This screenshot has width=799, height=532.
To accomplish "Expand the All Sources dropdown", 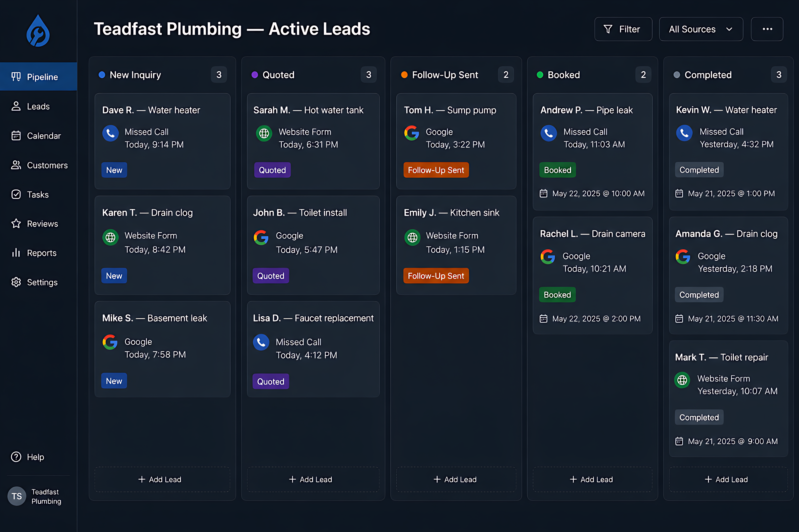I will [x=701, y=29].
